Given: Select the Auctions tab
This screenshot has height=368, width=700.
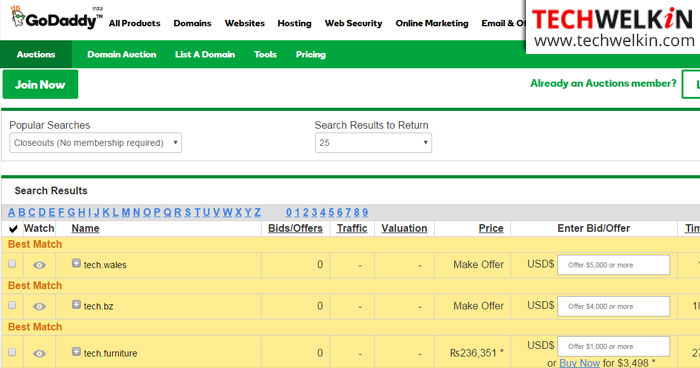Looking at the screenshot, I should coord(36,54).
